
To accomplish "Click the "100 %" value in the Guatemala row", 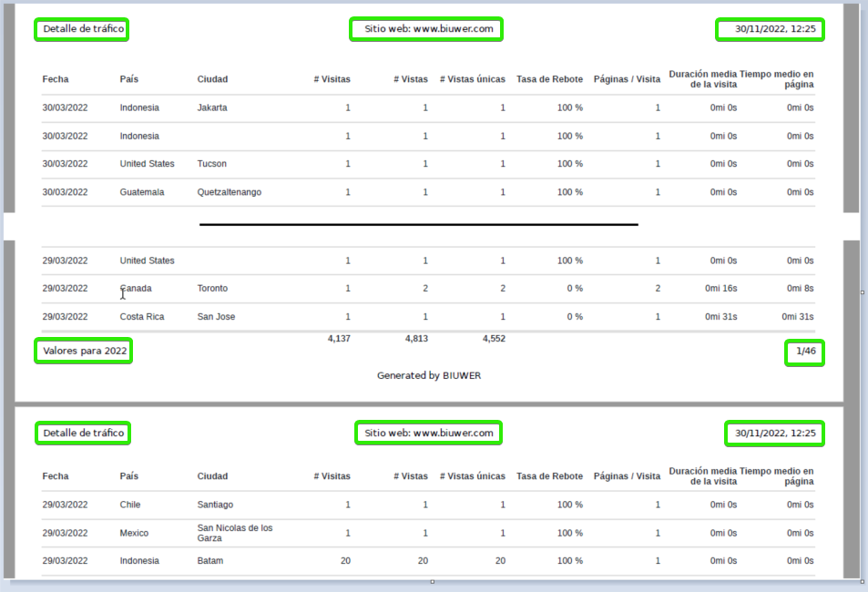I will click(x=570, y=192).
